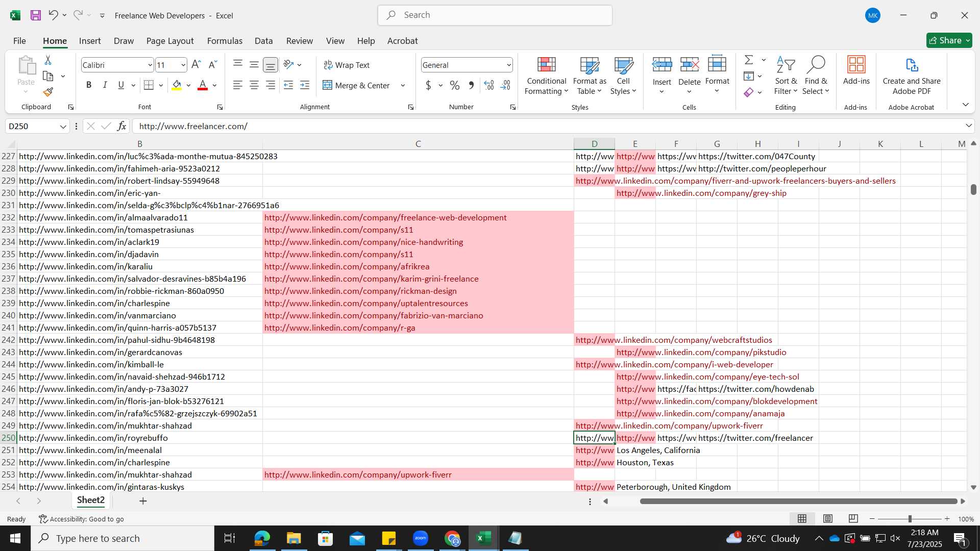Decrease Decimal places
This screenshot has height=551, width=980.
coord(506,85)
